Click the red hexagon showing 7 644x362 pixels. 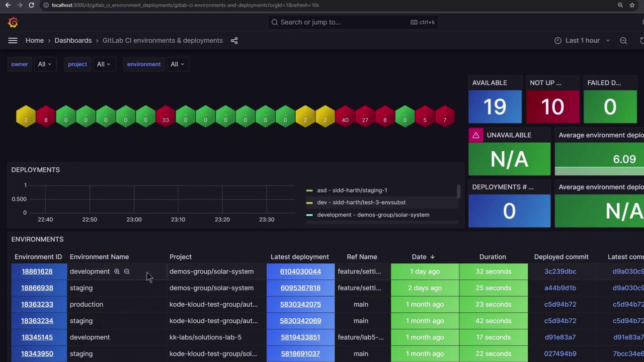(x=445, y=116)
